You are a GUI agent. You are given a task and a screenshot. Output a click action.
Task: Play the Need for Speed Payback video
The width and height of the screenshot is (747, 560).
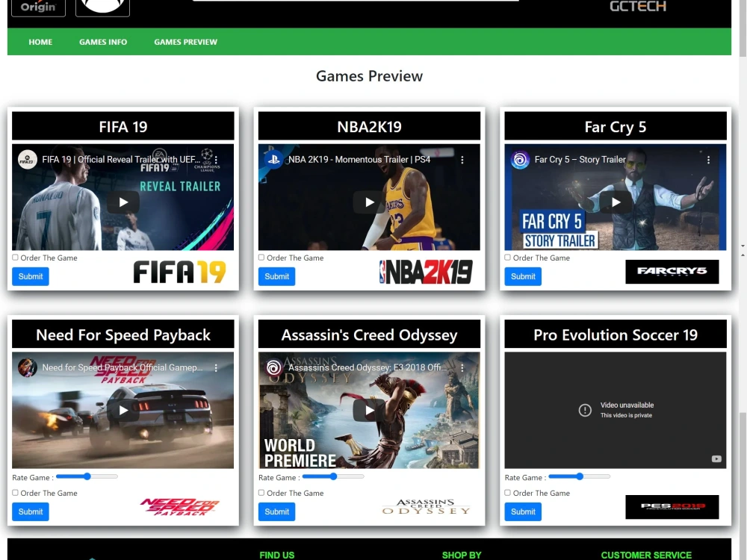click(123, 410)
